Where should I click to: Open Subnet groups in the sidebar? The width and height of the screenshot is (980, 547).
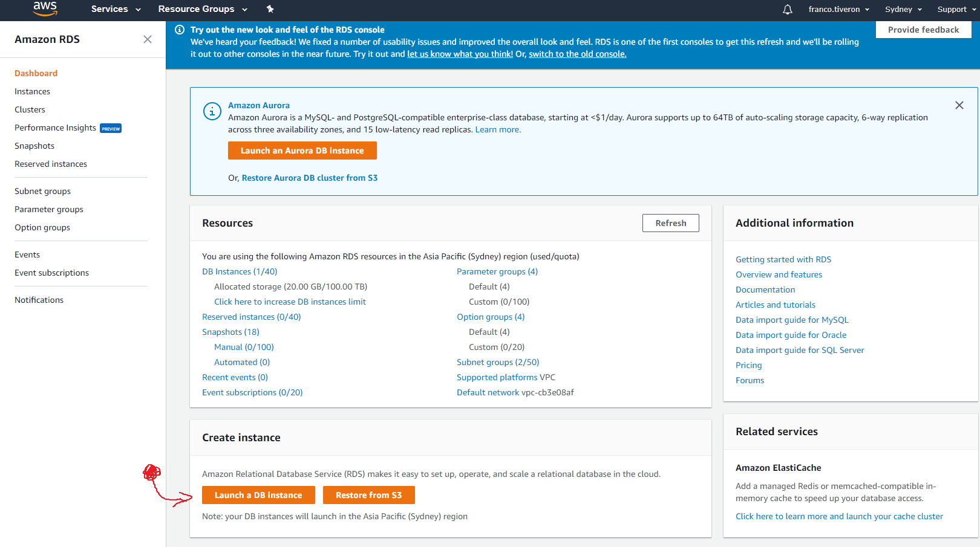coord(43,191)
